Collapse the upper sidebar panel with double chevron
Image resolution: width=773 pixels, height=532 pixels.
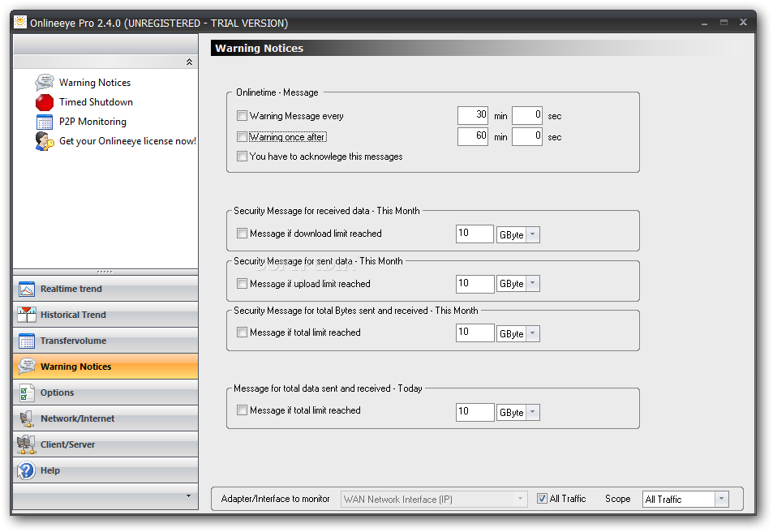189,62
